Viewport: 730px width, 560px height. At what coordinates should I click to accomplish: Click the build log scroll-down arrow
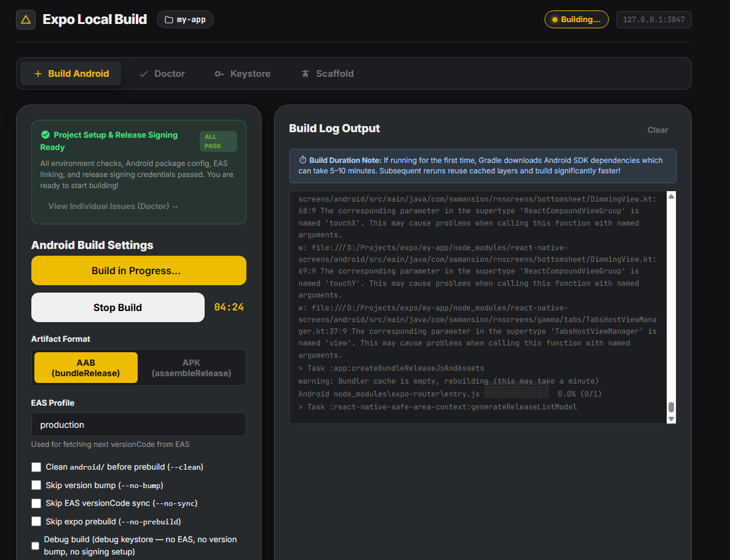(x=672, y=419)
